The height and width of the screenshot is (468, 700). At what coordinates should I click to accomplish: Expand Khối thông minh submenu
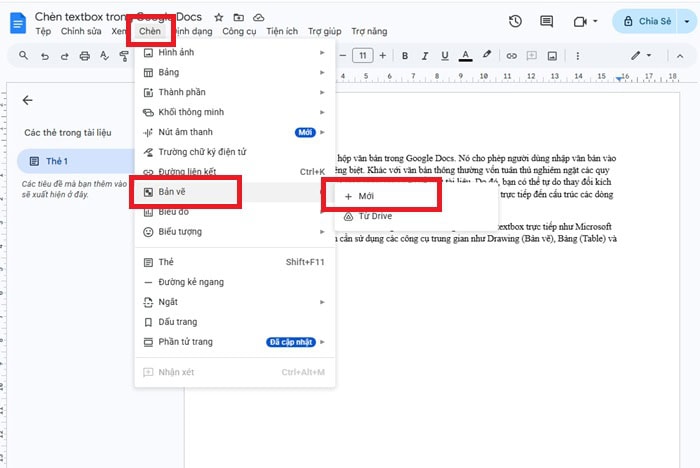coord(235,112)
